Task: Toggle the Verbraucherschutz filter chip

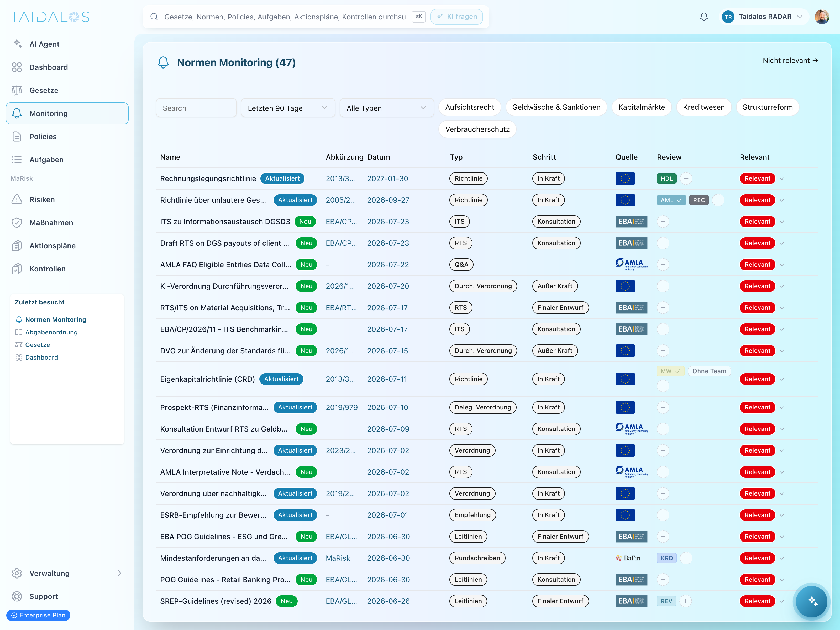Action: coord(477,129)
